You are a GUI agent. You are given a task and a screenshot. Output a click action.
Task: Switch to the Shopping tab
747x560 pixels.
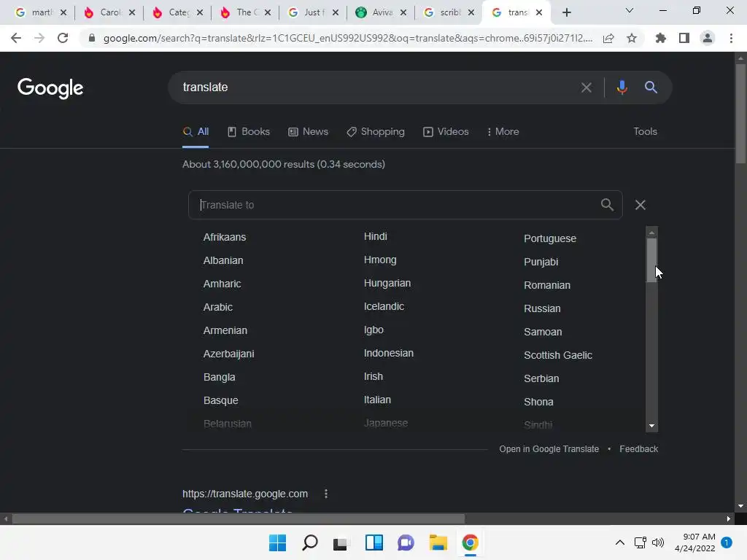click(376, 132)
